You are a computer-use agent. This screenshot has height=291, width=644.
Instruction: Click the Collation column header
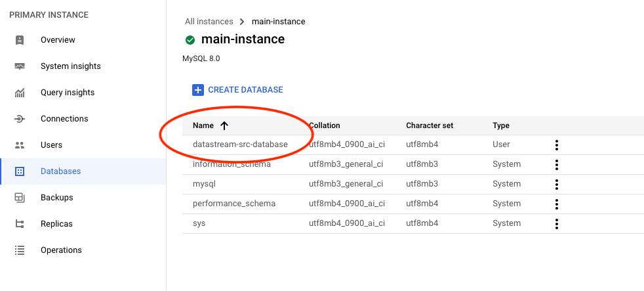pos(325,125)
